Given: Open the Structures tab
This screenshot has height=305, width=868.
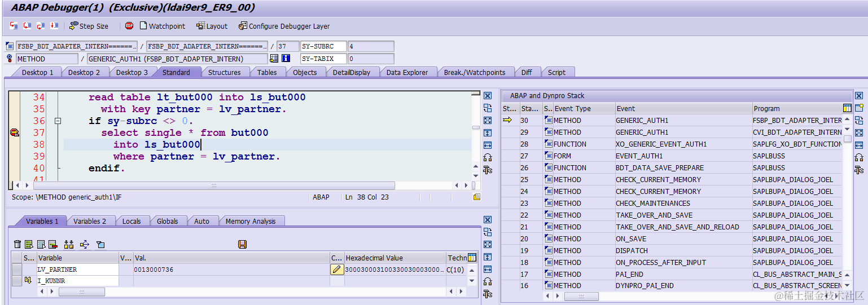Looking at the screenshot, I should (x=225, y=72).
